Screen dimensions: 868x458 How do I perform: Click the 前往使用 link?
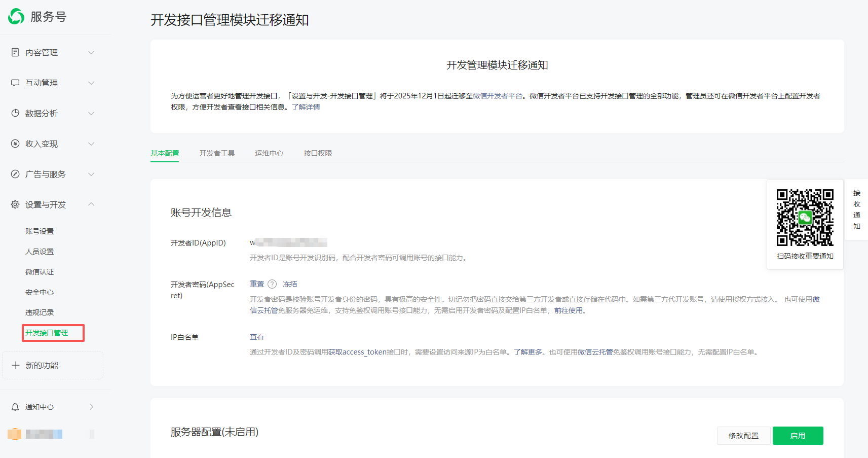click(568, 310)
